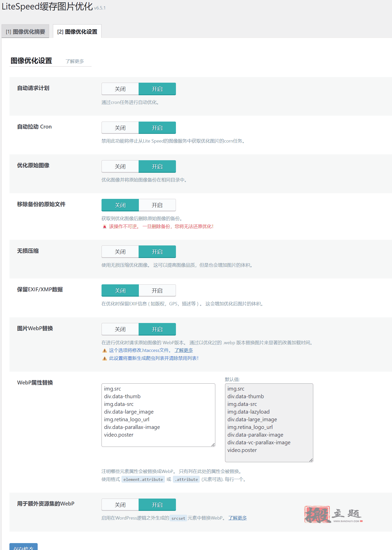Disable 图片WebP替换 with 关闭
Screen dimensions: 392x550
(120, 329)
